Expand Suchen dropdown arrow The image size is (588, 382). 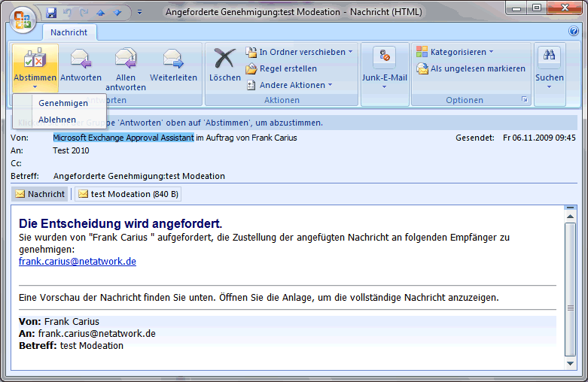550,87
